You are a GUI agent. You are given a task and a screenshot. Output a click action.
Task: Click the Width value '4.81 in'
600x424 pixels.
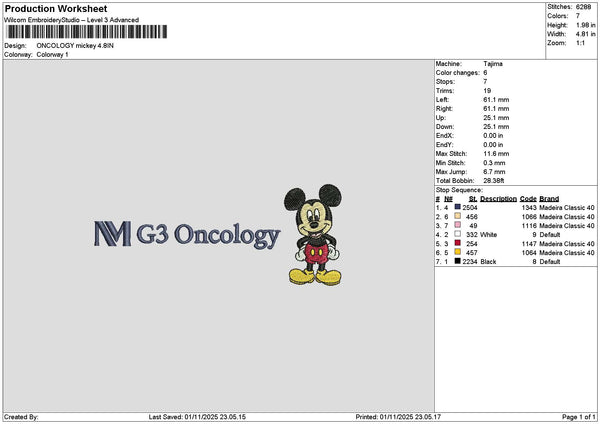(585, 34)
